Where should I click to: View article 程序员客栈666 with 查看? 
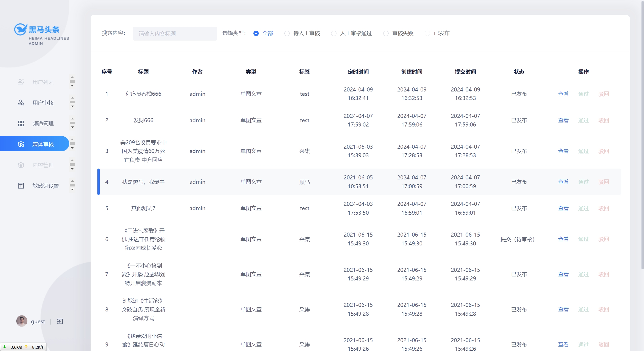[563, 94]
